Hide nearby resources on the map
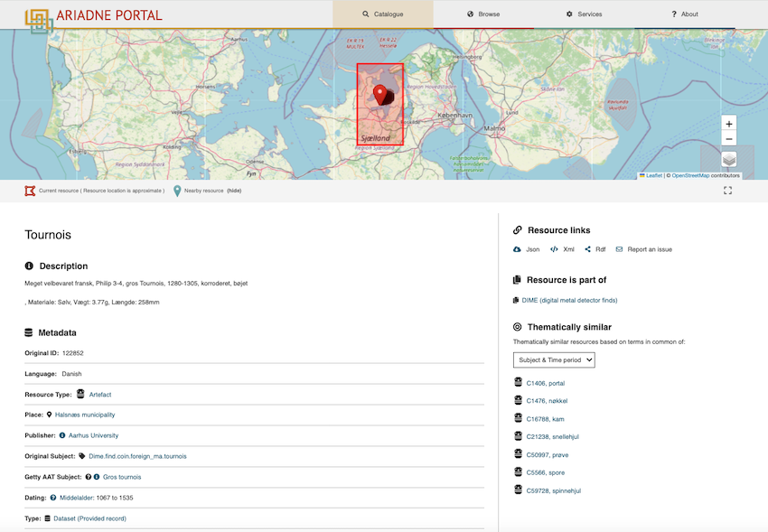 pos(234,191)
